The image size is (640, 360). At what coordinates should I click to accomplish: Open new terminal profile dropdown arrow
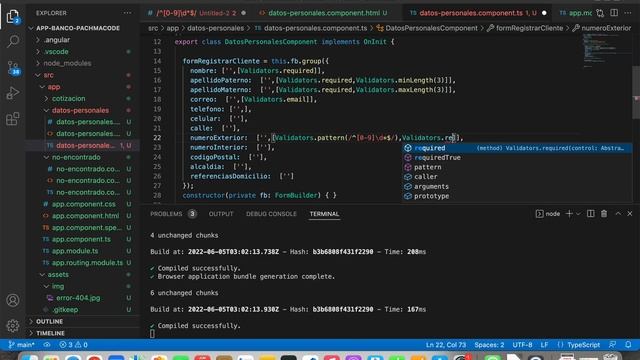[x=578, y=214]
